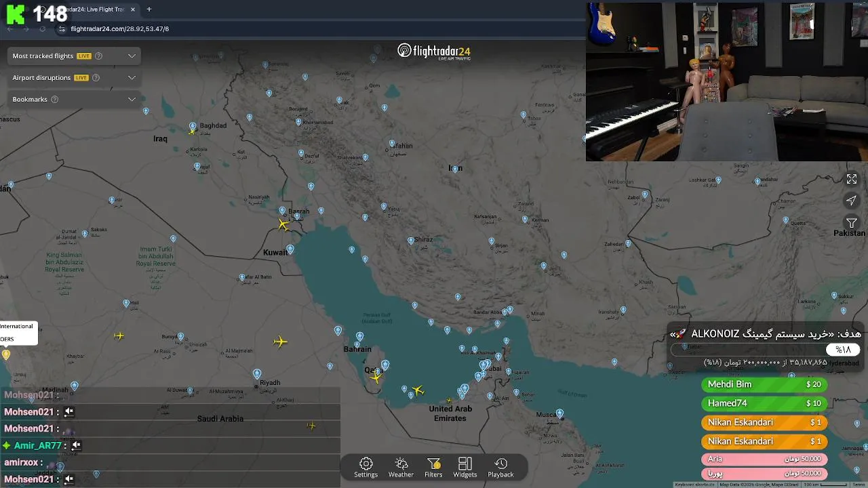Click the Pakistan country label
The width and height of the screenshot is (868, 488).
[849, 233]
